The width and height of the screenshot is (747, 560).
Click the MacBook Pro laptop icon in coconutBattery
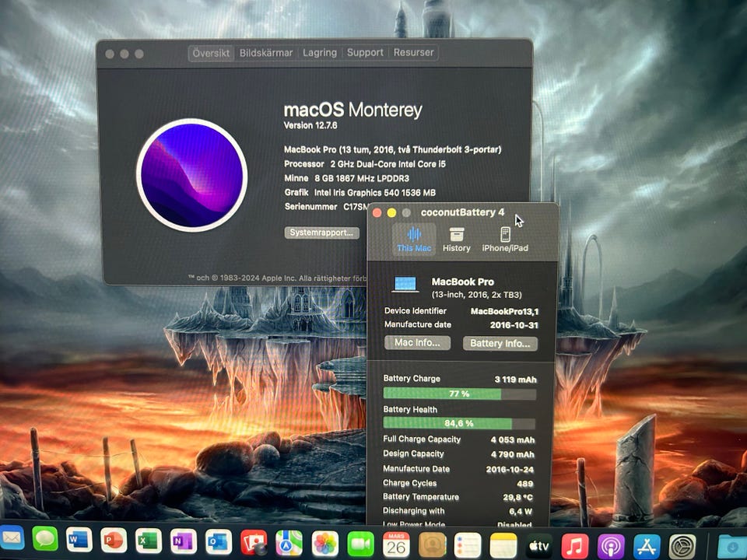click(405, 285)
